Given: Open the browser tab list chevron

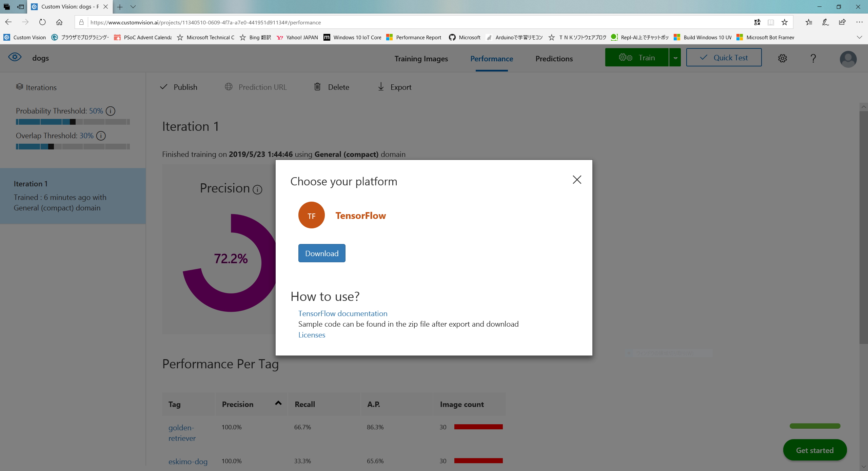Looking at the screenshot, I should click(x=133, y=7).
